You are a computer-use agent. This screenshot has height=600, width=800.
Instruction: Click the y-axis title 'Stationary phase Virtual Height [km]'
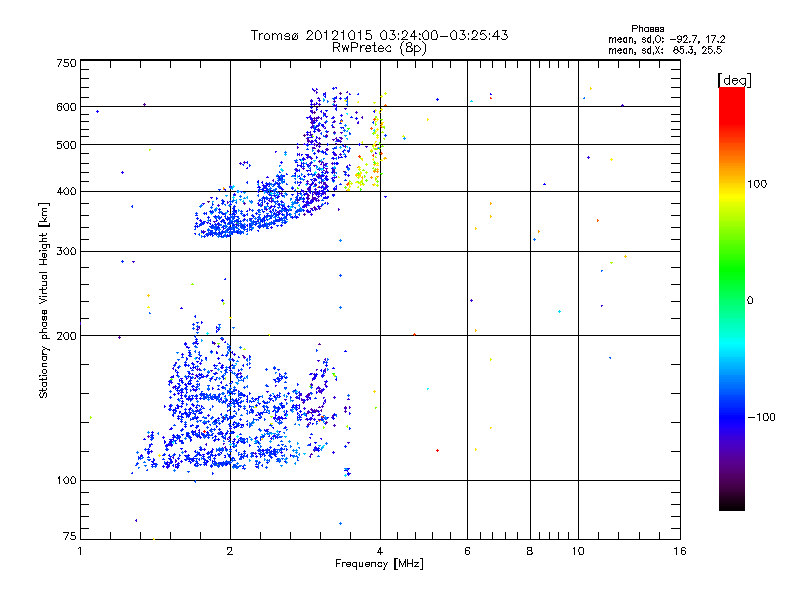(44, 301)
